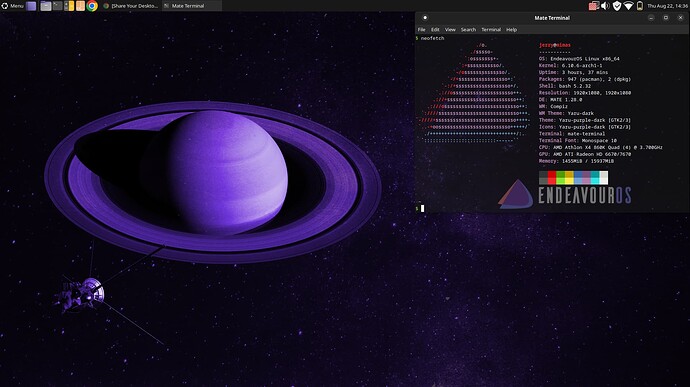This screenshot has height=387, width=690.
Task: Open the Search menu in Mate Terminal
Action: coord(468,29)
